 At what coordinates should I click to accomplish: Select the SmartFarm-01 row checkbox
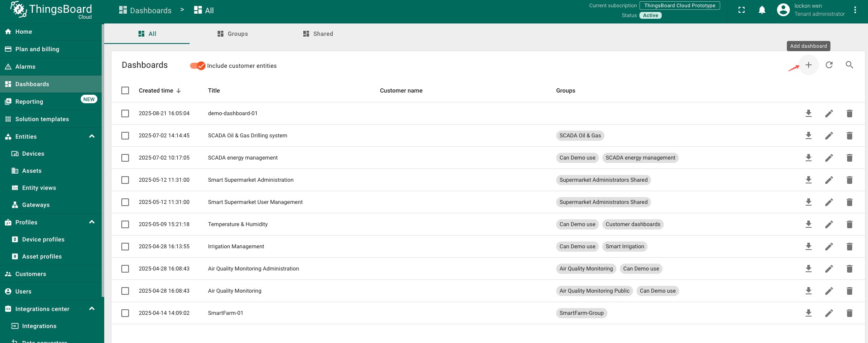click(125, 313)
